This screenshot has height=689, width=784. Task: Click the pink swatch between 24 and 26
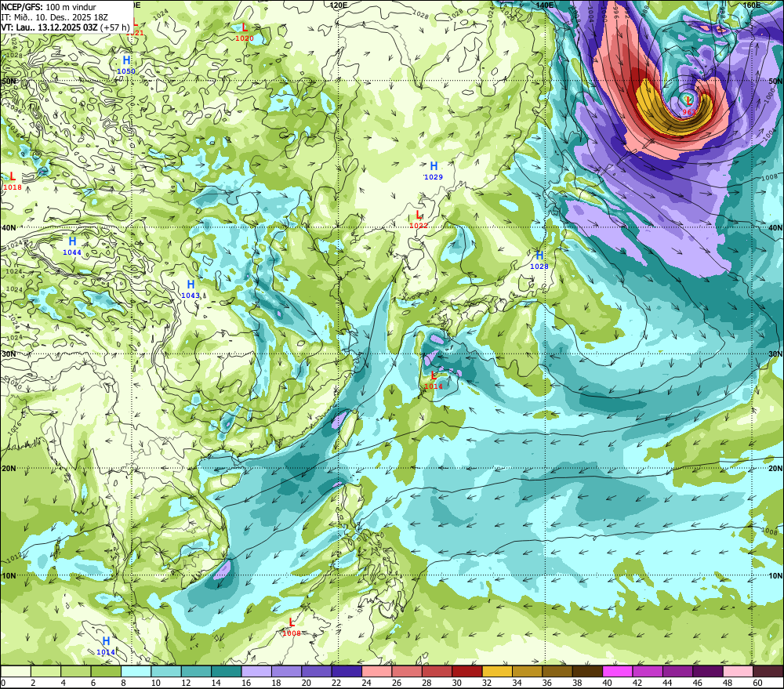click(x=376, y=672)
